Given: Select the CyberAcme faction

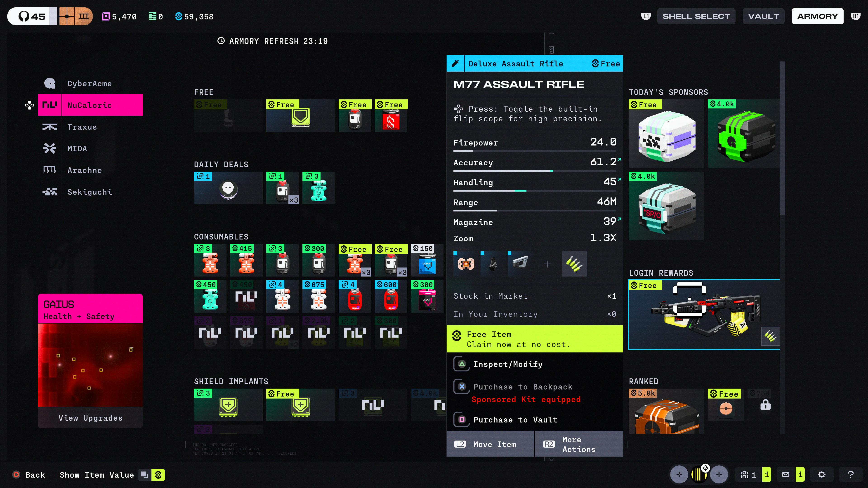Looking at the screenshot, I should coord(90,84).
